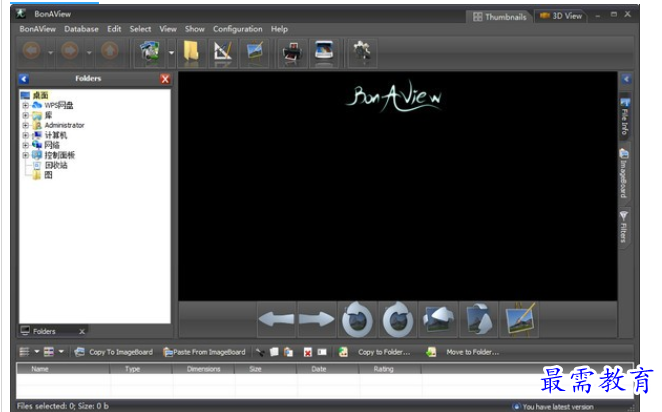662x412 pixels.
Task: Click the Back navigation arrow in toolbar
Action: pos(32,51)
